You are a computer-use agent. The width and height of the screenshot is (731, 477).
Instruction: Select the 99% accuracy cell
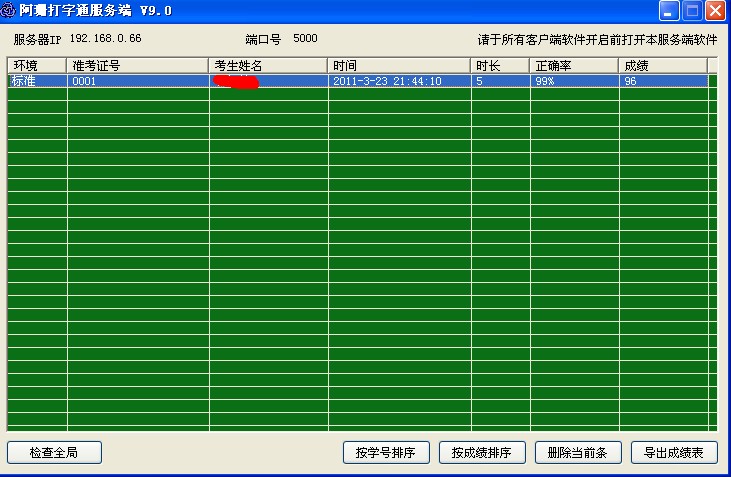click(x=575, y=81)
